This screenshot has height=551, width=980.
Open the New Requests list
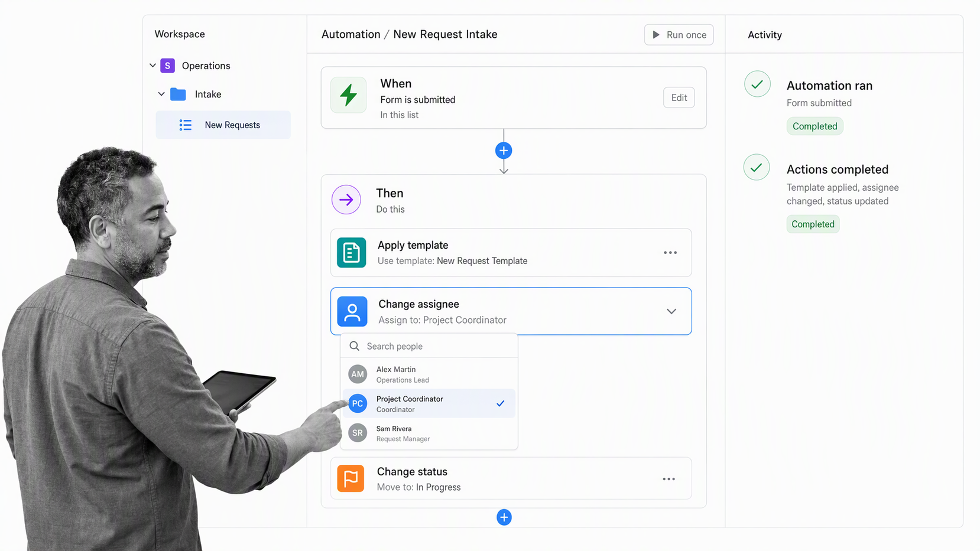pyautogui.click(x=223, y=125)
